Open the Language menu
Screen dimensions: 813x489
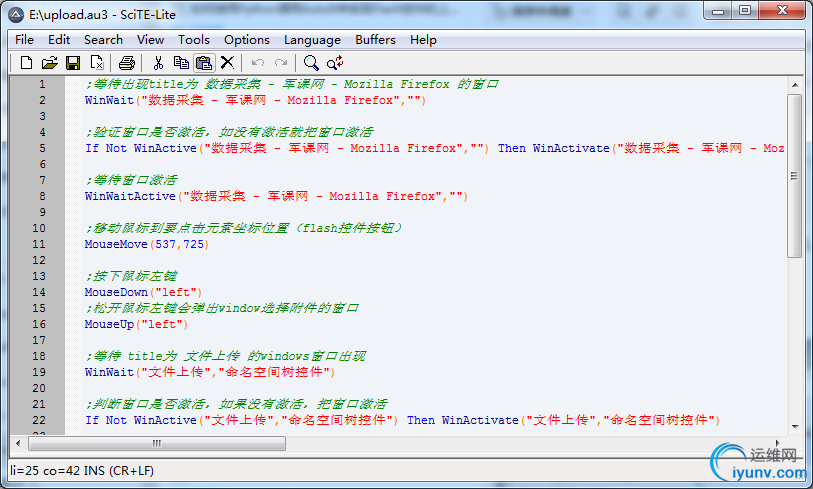[312, 40]
